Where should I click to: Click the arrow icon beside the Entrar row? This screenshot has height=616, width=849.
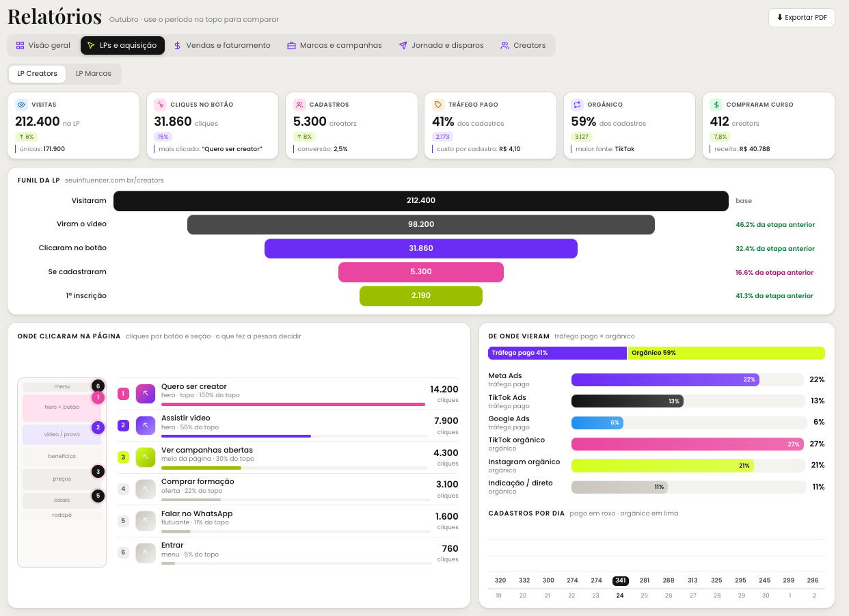click(146, 552)
